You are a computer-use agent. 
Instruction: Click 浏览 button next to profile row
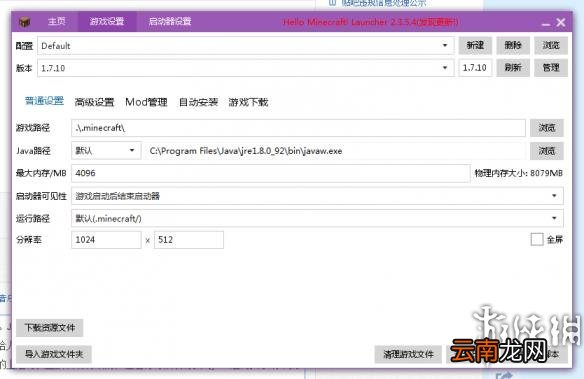pyautogui.click(x=551, y=45)
